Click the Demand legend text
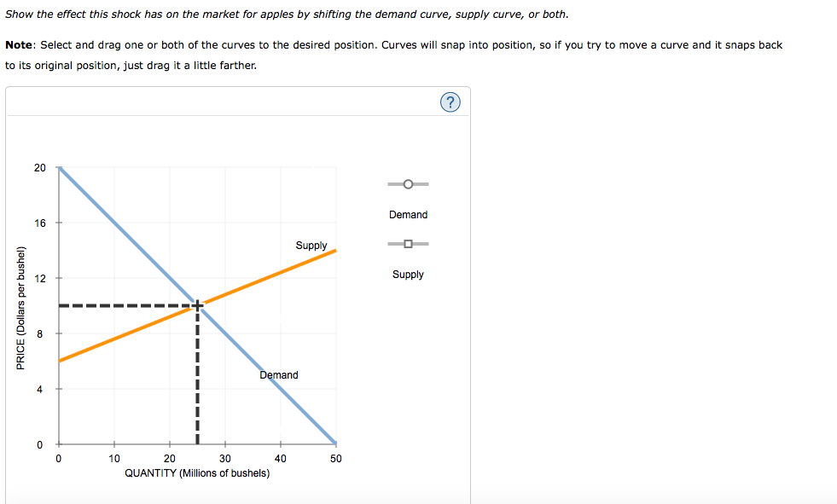837x504 pixels. click(408, 214)
